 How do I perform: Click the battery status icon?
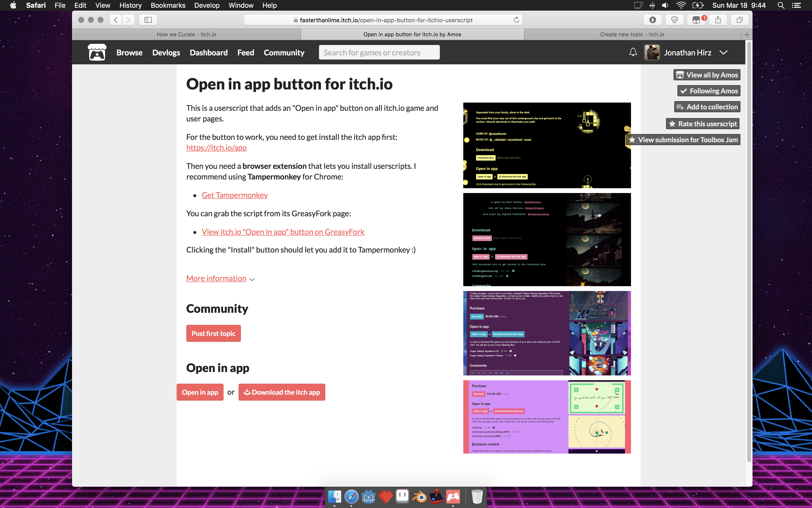(x=698, y=5)
